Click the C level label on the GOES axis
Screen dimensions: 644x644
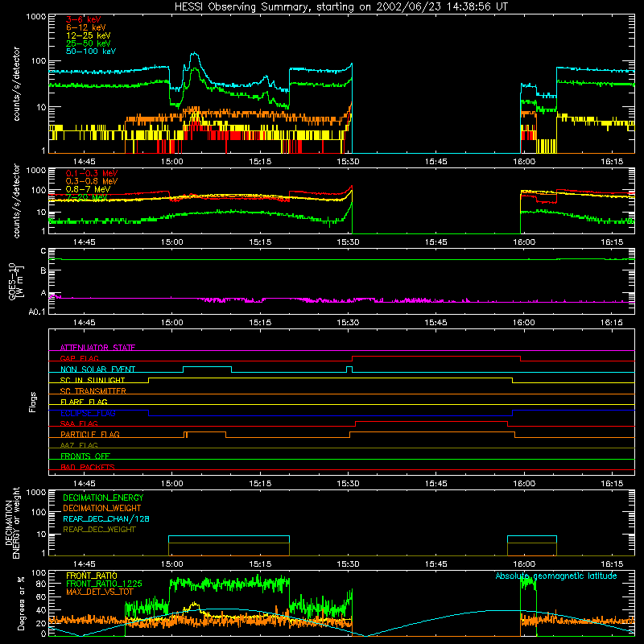tap(43, 251)
